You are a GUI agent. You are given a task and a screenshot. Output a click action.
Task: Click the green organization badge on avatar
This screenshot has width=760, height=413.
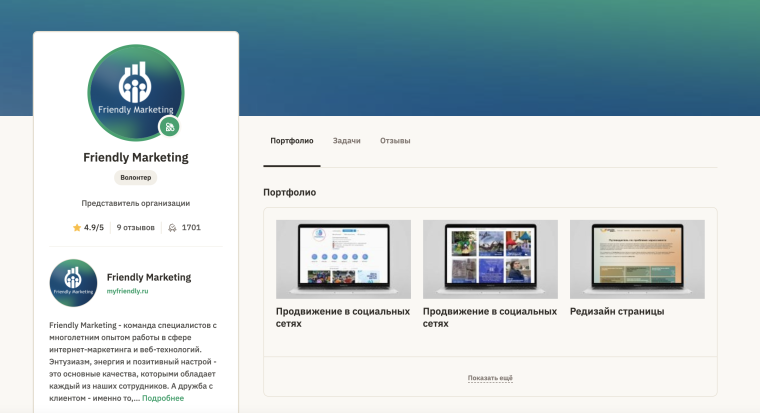point(170,127)
